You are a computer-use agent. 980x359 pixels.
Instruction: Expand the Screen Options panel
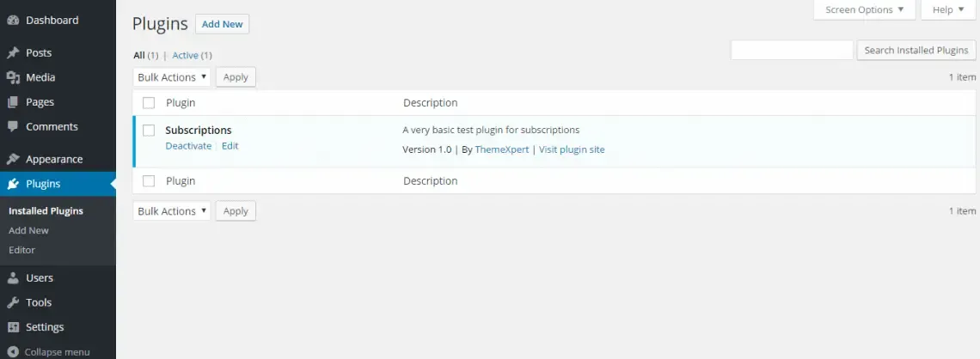(864, 10)
